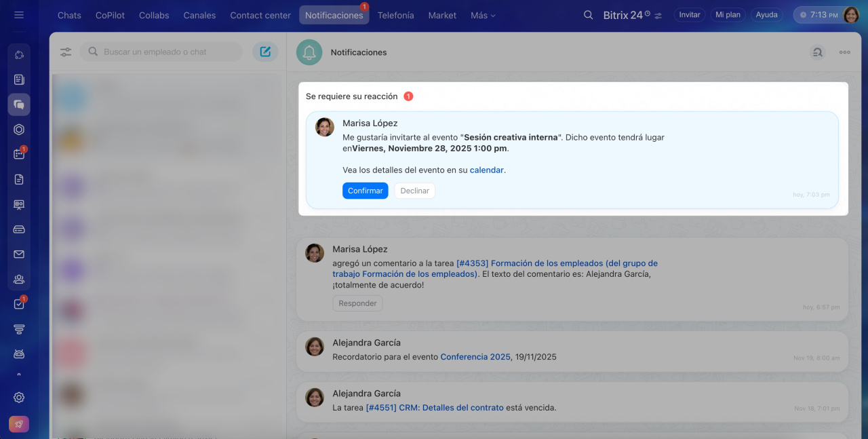Switch to the Telefonía tab
The image size is (868, 439).
pyautogui.click(x=395, y=15)
